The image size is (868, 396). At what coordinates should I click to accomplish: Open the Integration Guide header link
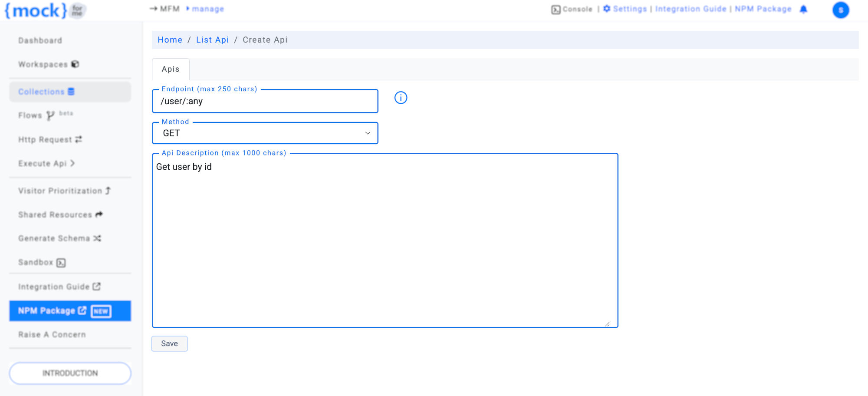coord(690,9)
